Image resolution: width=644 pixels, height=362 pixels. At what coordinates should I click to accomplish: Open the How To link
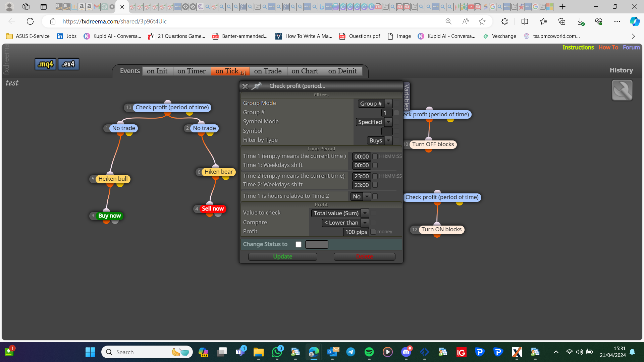coord(608,48)
